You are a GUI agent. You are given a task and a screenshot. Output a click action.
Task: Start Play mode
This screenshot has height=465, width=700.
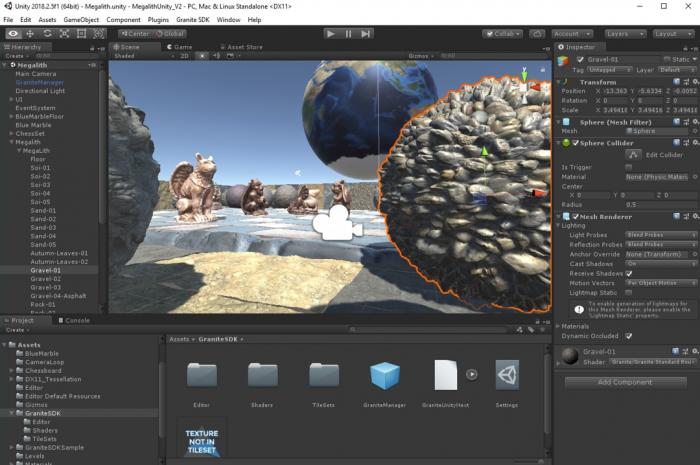(x=331, y=33)
